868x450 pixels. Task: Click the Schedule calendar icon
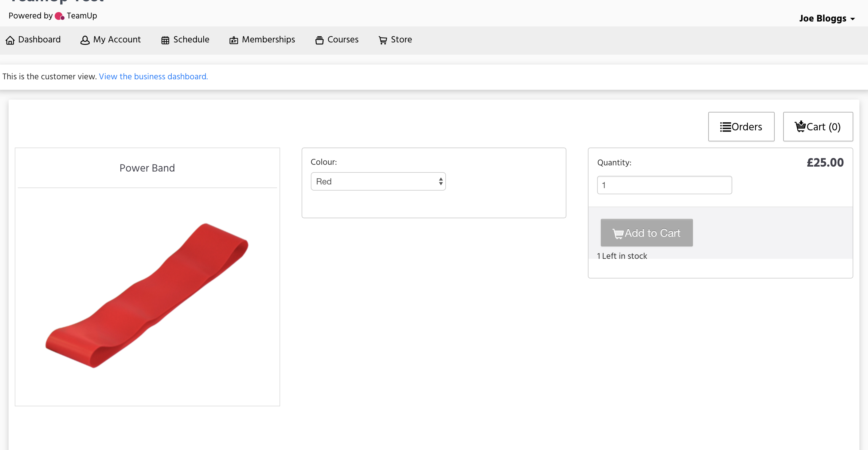point(165,40)
